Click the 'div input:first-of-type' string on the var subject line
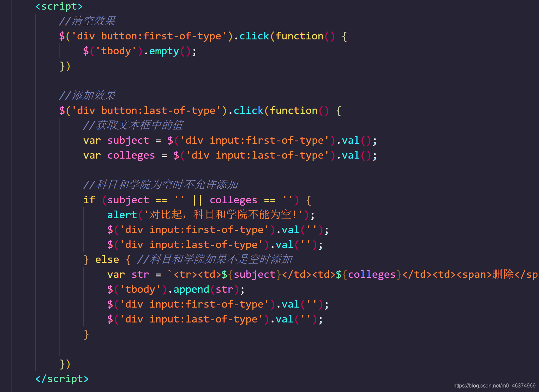 point(255,140)
